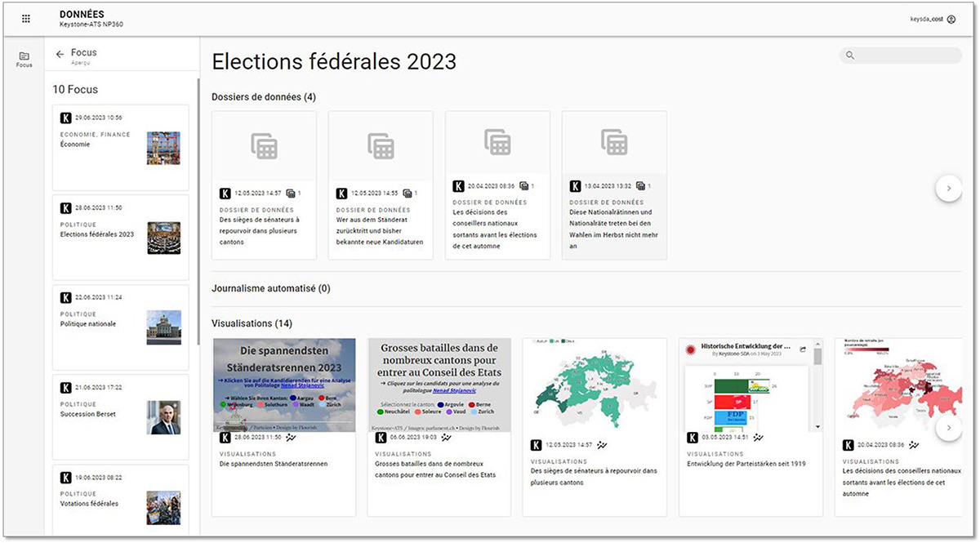Viewport: 980px width, 543px height.
Task: Select Argovie canton in French preview
Action: click(x=452, y=404)
